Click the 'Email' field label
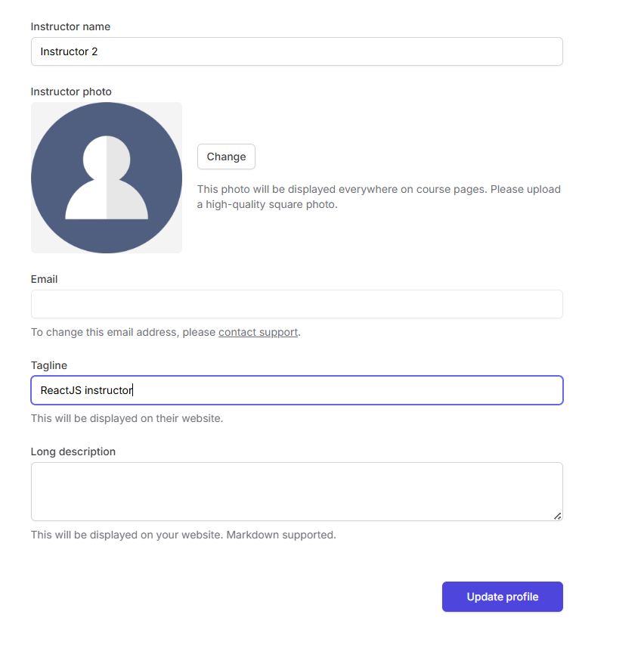The width and height of the screenshot is (644, 664). 44,279
